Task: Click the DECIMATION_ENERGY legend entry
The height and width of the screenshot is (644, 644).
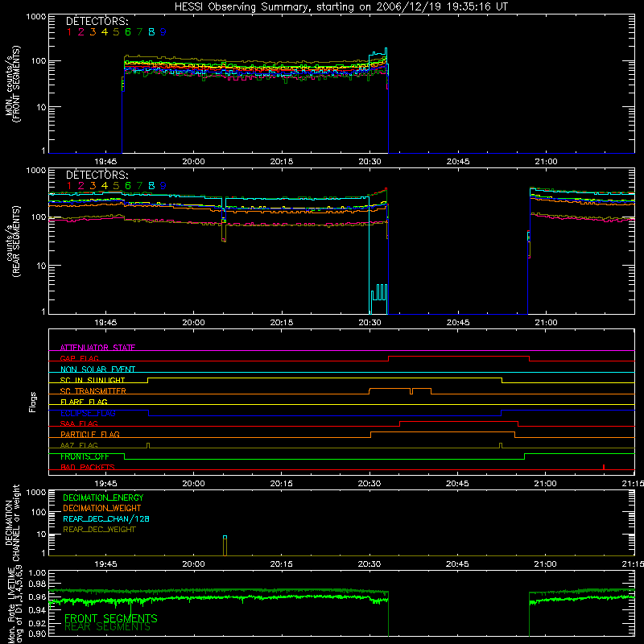Action: 103,497
